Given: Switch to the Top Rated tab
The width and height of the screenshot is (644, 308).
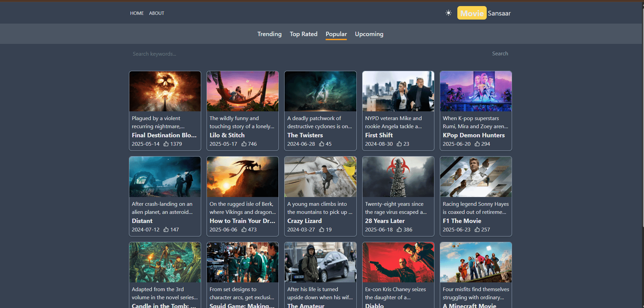Looking at the screenshot, I should coord(303,34).
